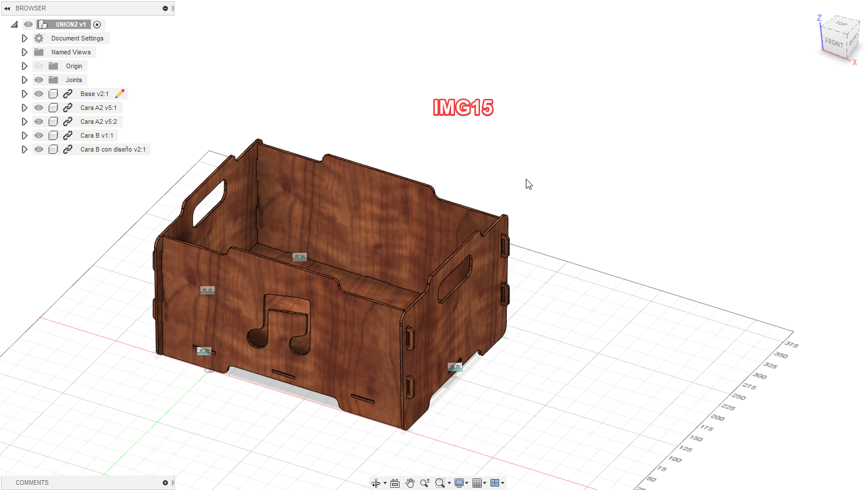868x490 pixels.
Task: Click the Joints folder icon
Action: (53, 80)
